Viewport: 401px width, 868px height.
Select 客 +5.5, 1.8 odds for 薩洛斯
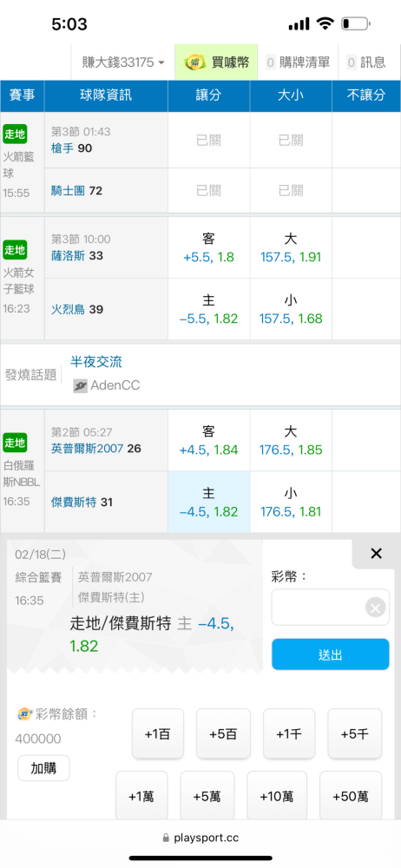click(x=209, y=247)
